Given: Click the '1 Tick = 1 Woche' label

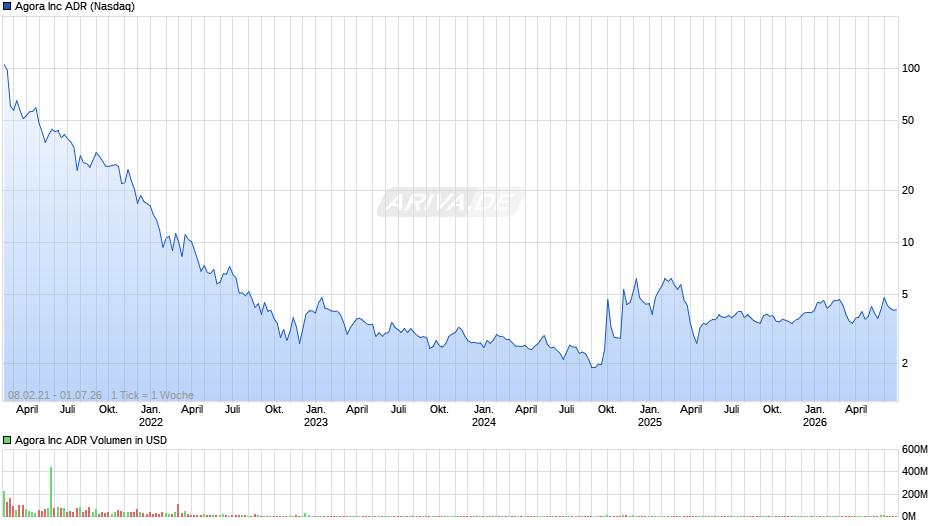Looking at the screenshot, I should click(x=152, y=395).
